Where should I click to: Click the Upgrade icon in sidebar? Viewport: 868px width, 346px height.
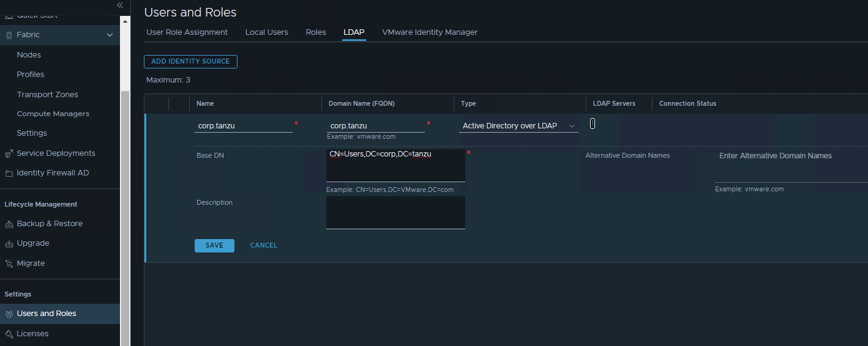(x=9, y=244)
